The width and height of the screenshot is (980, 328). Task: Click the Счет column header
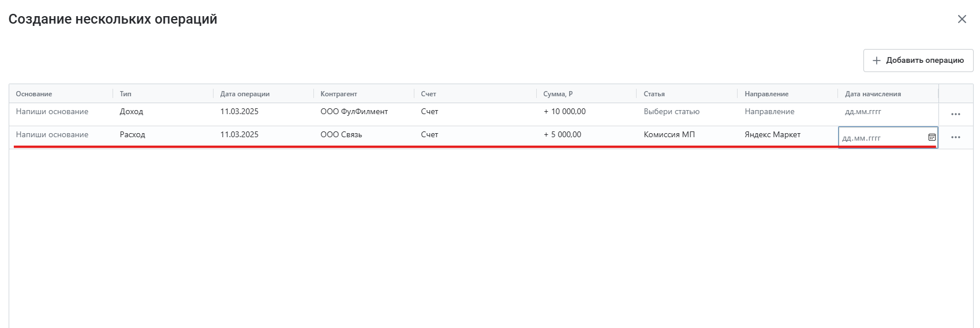(x=475, y=94)
